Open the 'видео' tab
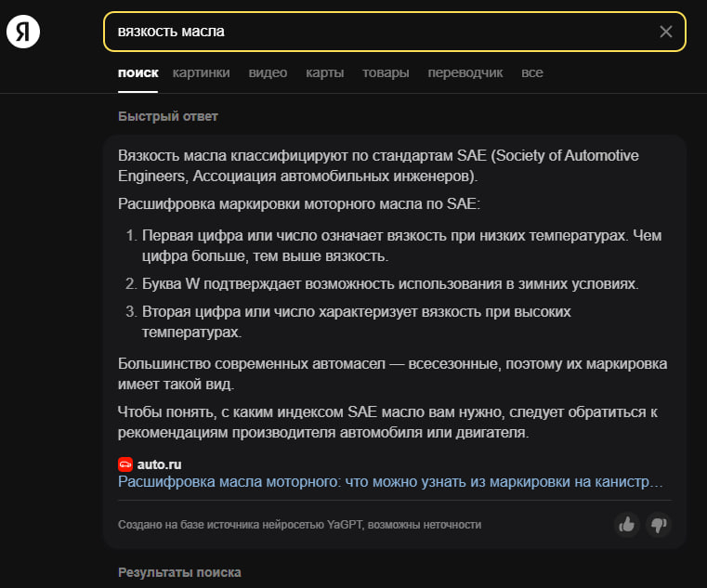This screenshot has height=588, width=707. tap(268, 72)
